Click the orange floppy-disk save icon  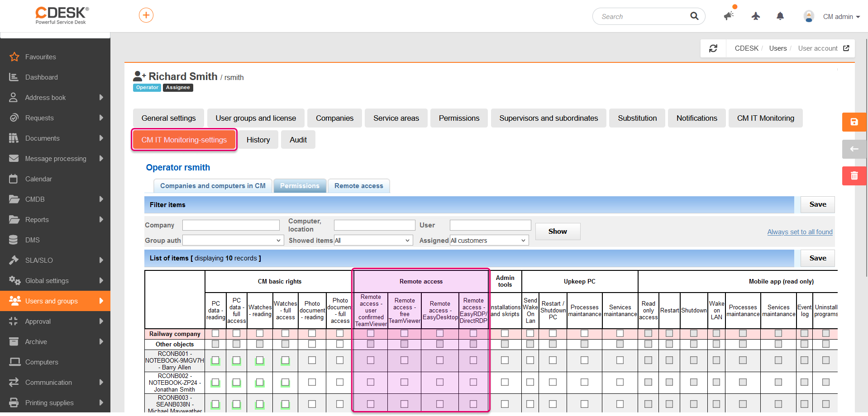click(854, 122)
